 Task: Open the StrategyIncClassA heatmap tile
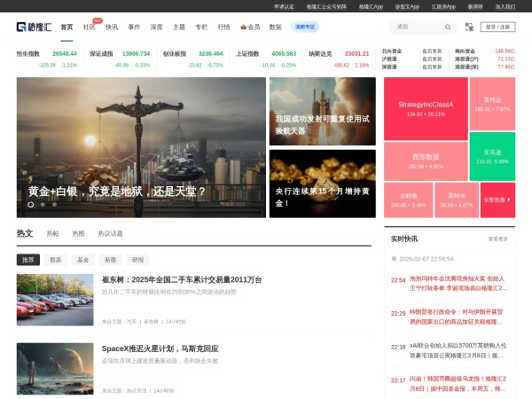coord(426,109)
